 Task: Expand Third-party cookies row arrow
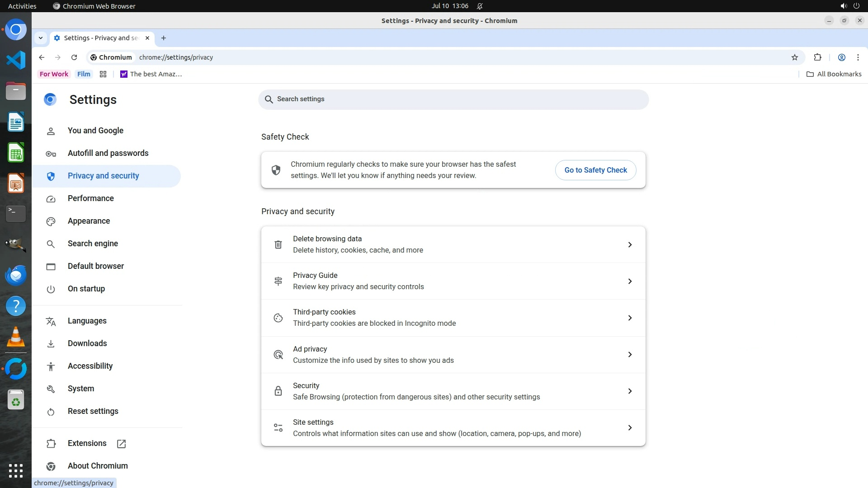pos(630,318)
